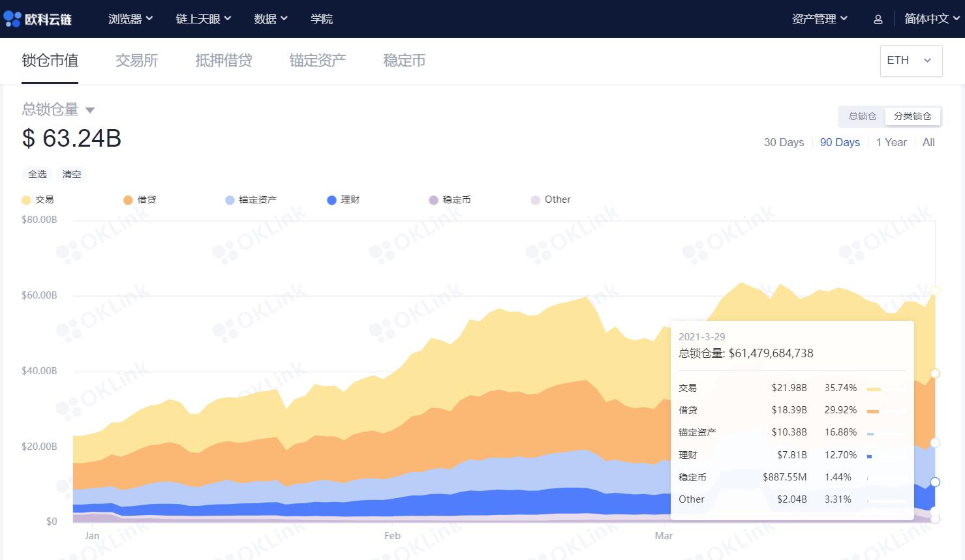
Task: Toggle the 稳定币 series visibility
Action: (x=434, y=199)
